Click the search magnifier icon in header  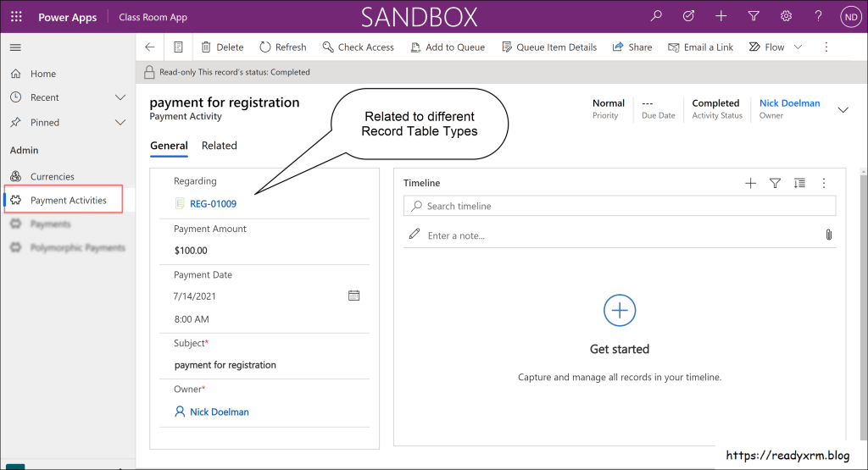click(x=656, y=16)
